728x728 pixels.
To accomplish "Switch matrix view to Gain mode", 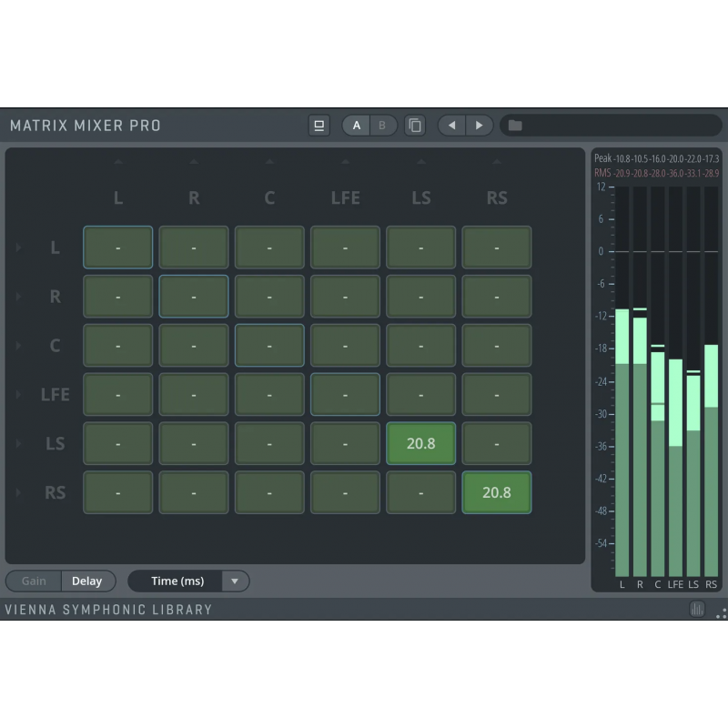I will click(34, 581).
